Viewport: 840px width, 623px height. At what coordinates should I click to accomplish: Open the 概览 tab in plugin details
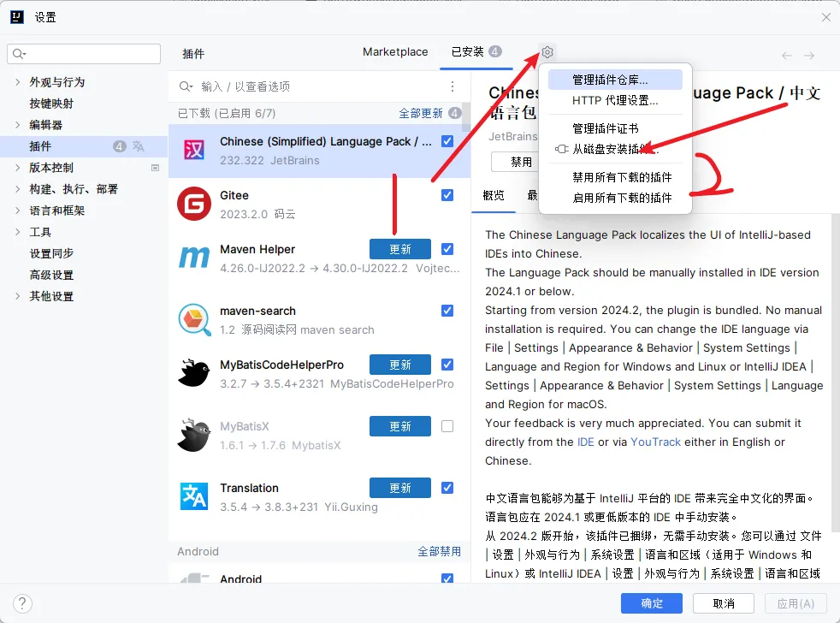(494, 196)
